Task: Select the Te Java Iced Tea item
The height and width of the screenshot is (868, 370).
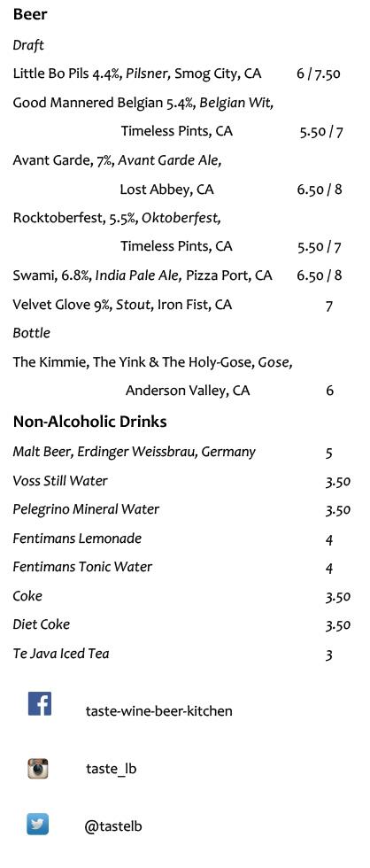Action: [61, 654]
